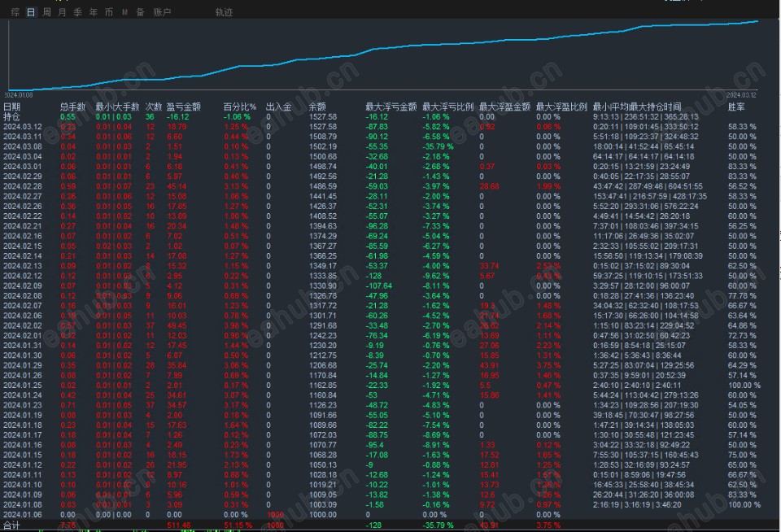781x532 pixels.
Task: Click the -107.64 floating loss value
Action: click(378, 286)
